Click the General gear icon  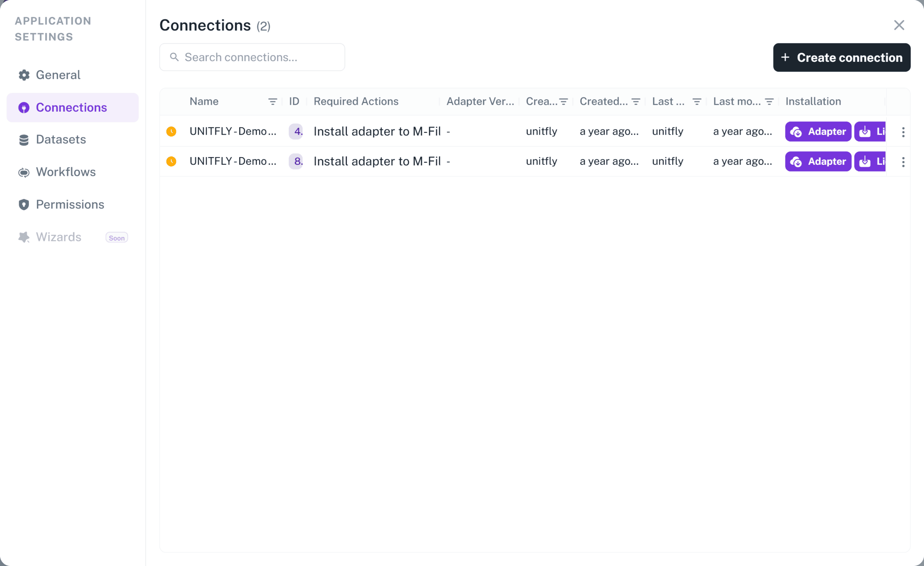tap(24, 75)
